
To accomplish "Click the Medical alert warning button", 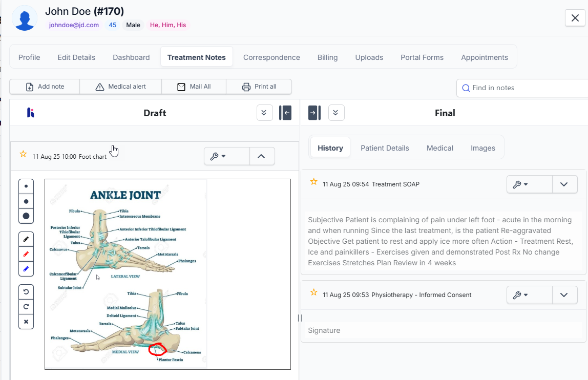I will (120, 87).
